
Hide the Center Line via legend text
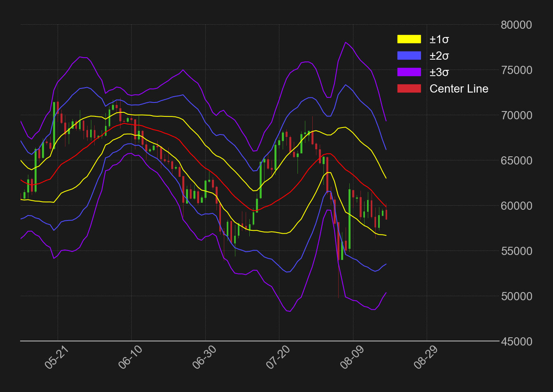[x=459, y=89]
